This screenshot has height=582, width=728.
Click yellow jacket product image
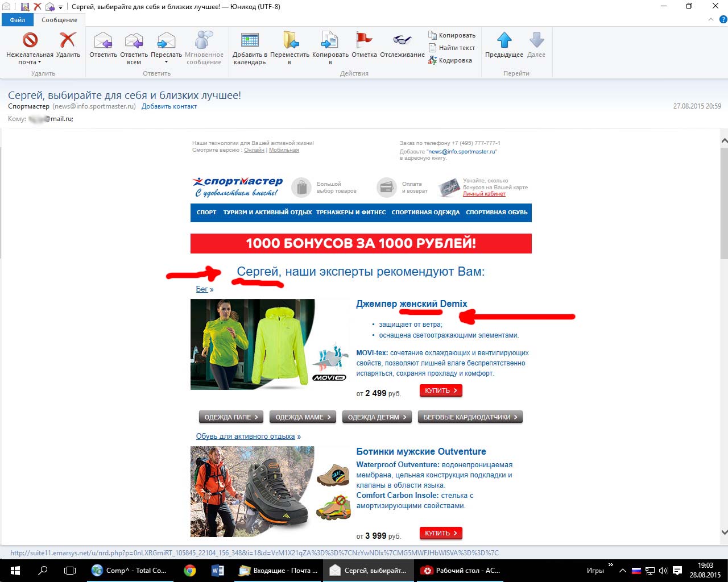270,344
